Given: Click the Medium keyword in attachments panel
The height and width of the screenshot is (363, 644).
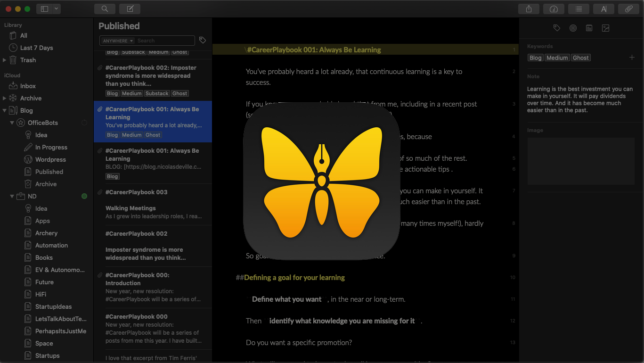Looking at the screenshot, I should pos(557,58).
